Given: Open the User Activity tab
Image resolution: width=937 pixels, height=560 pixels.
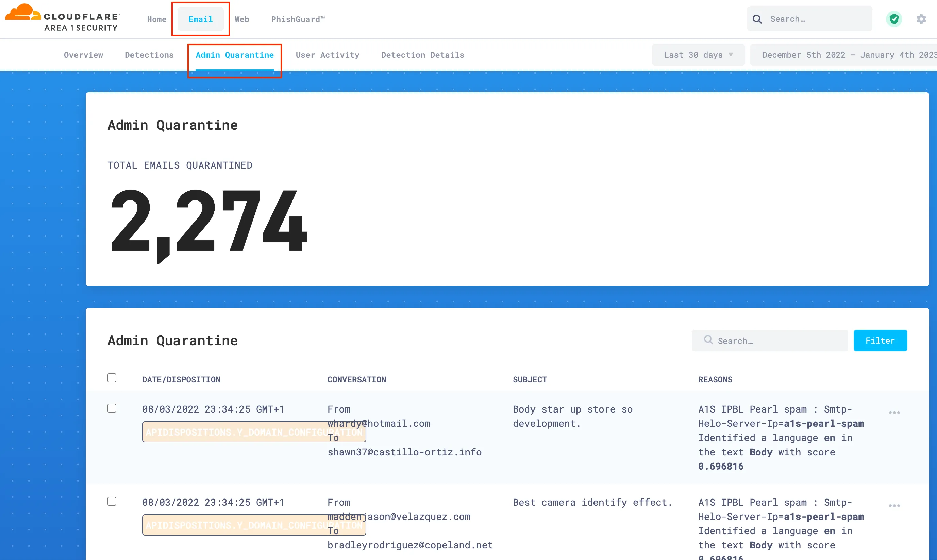Looking at the screenshot, I should tap(328, 55).
